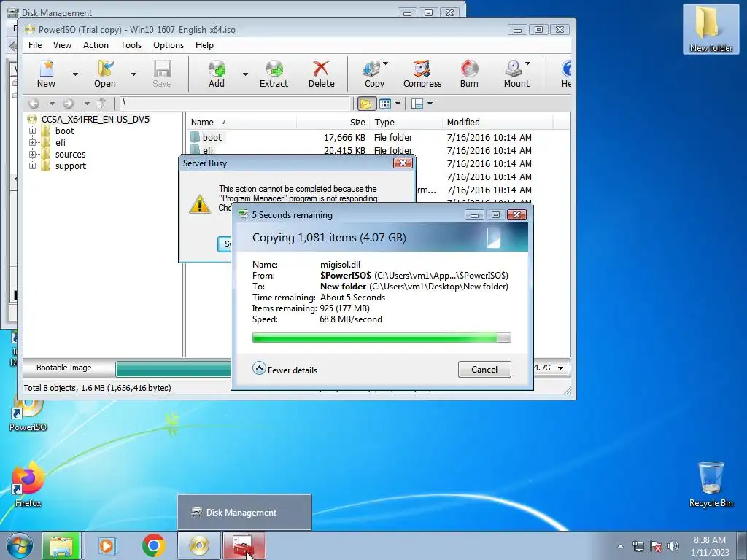Image resolution: width=747 pixels, height=560 pixels.
Task: Open the Copy dropdown arrow
Action: pos(385,63)
